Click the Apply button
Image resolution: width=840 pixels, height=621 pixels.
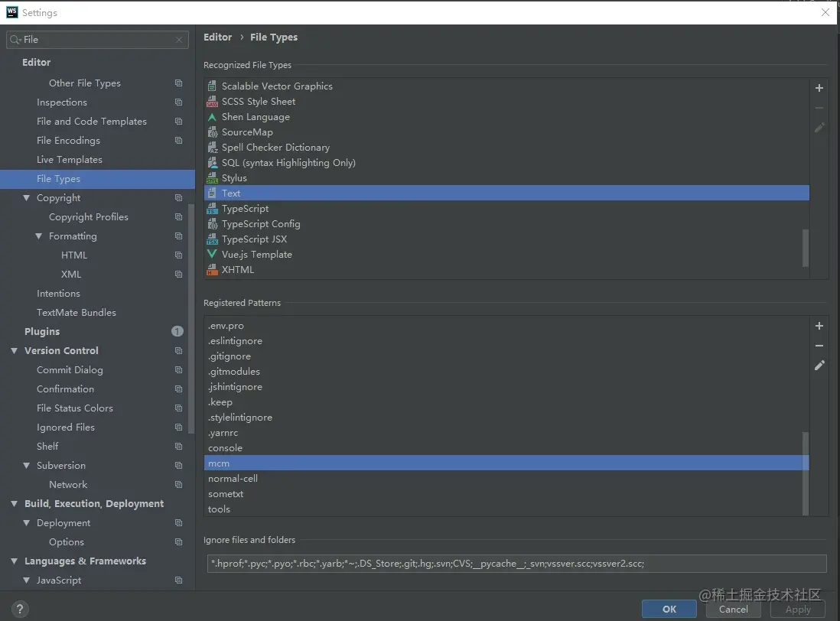(798, 609)
